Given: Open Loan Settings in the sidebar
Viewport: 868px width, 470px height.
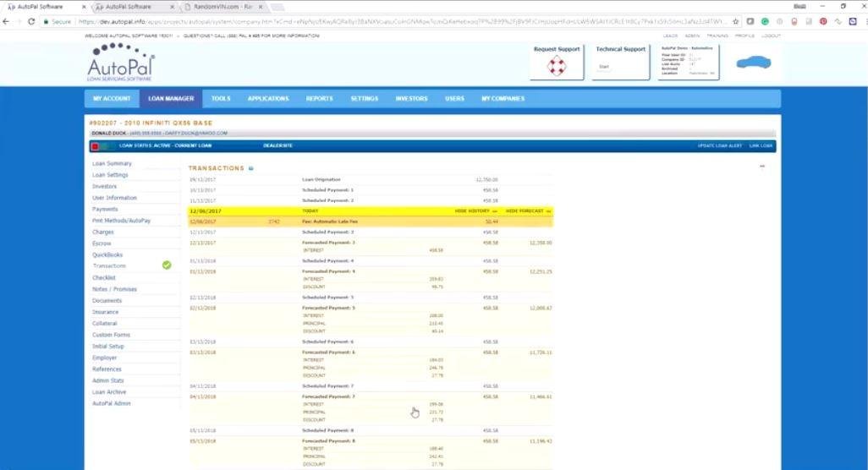Looking at the screenshot, I should 110,175.
